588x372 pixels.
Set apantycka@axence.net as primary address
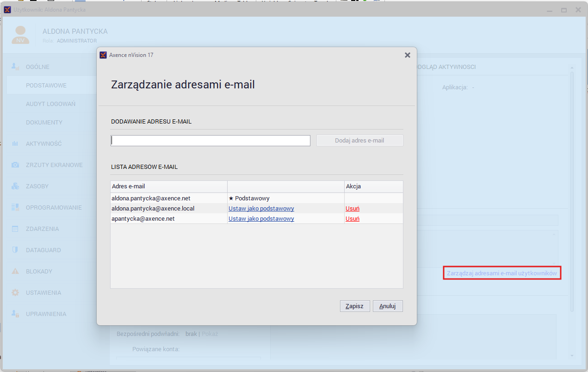261,219
